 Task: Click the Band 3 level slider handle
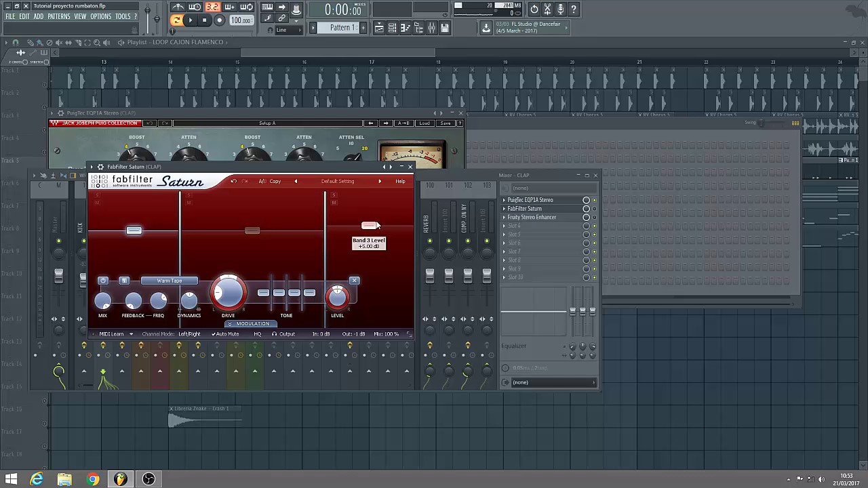(x=369, y=225)
